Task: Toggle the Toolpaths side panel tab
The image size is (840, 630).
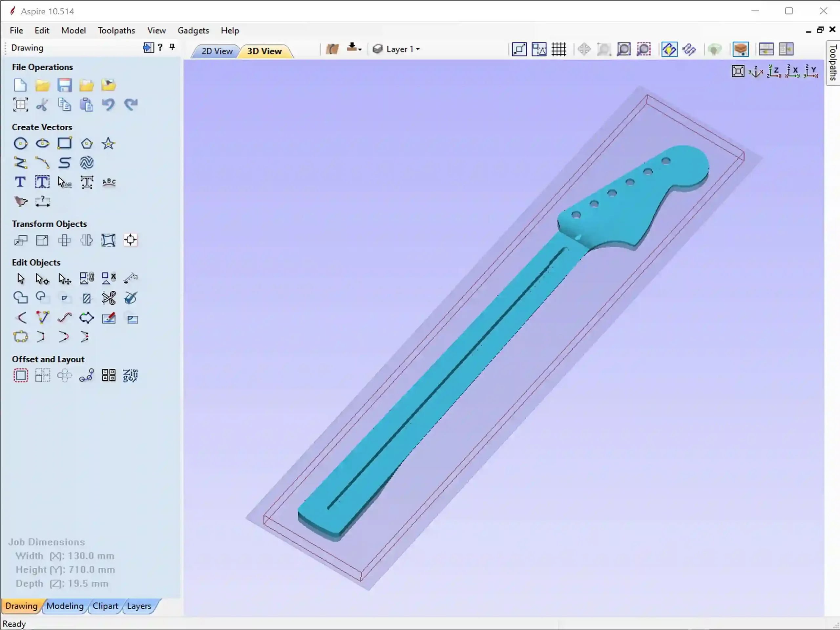Action: coord(833,63)
